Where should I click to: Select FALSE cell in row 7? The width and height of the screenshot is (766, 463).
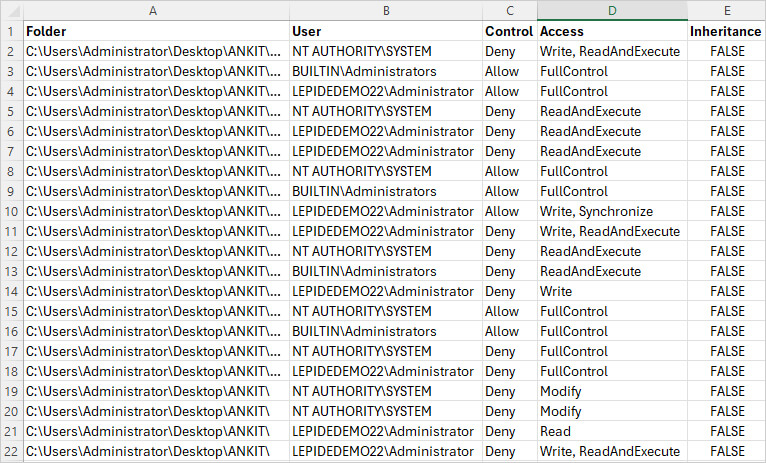726,151
